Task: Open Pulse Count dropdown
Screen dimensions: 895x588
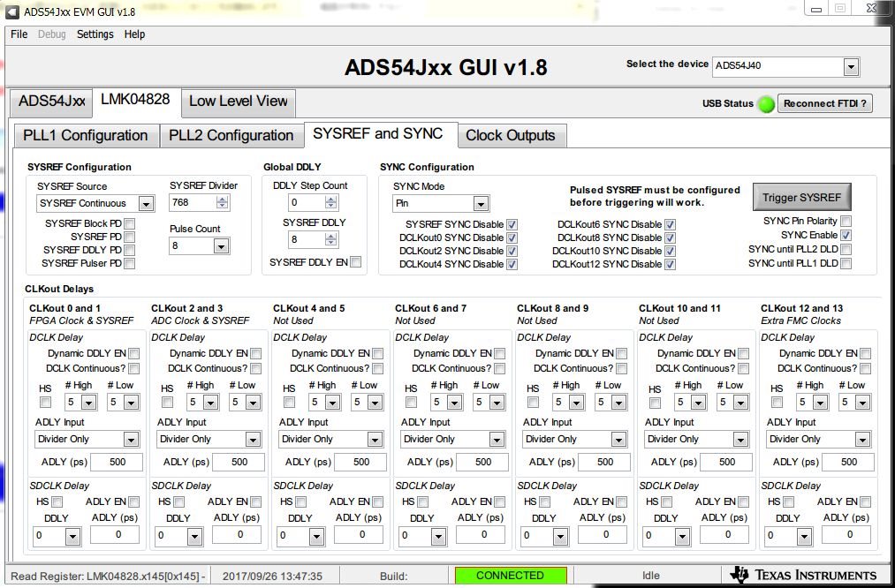Action: click(221, 246)
